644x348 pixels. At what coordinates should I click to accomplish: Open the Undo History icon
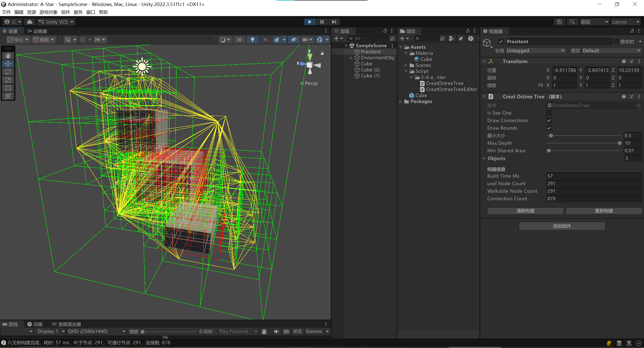[559, 22]
